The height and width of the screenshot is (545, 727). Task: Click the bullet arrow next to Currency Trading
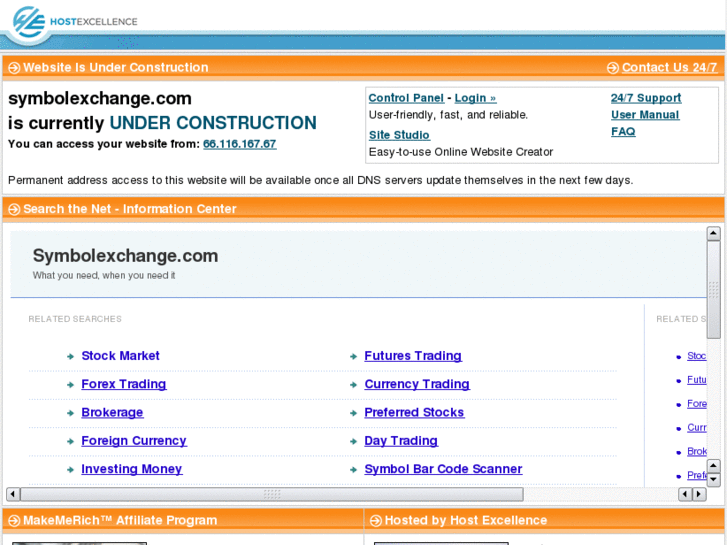point(353,385)
